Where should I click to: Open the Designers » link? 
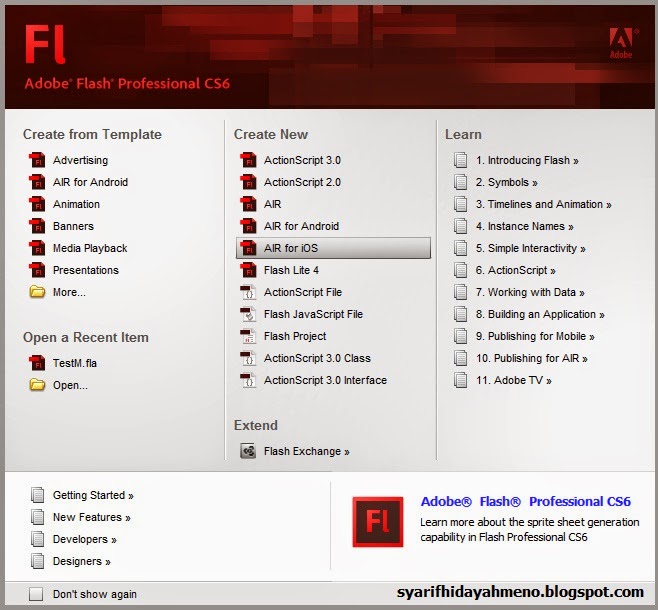82,561
